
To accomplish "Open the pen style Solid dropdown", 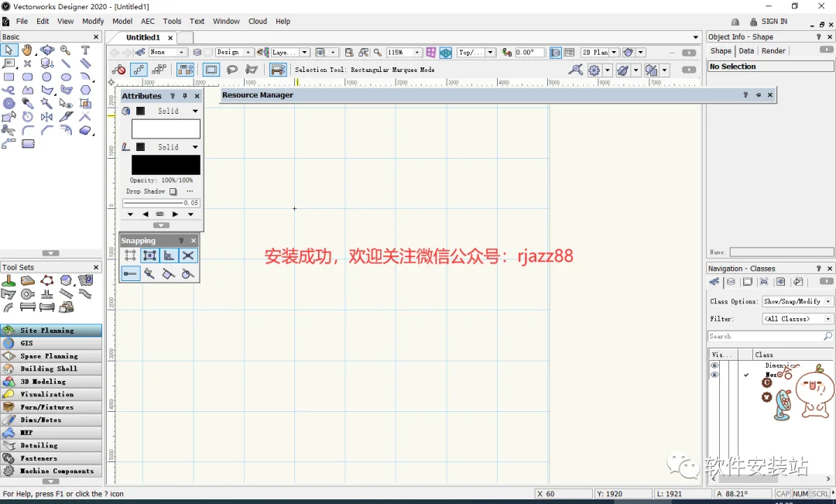I will pyautogui.click(x=195, y=147).
